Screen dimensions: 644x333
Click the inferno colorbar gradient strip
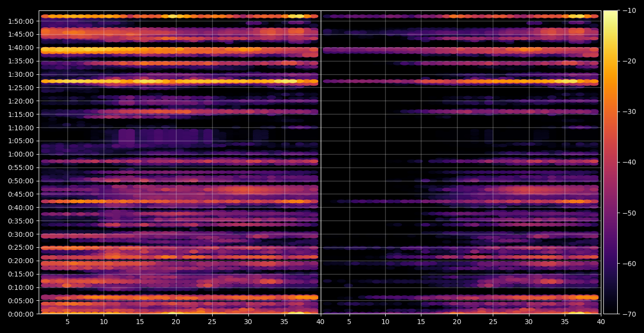point(610,162)
